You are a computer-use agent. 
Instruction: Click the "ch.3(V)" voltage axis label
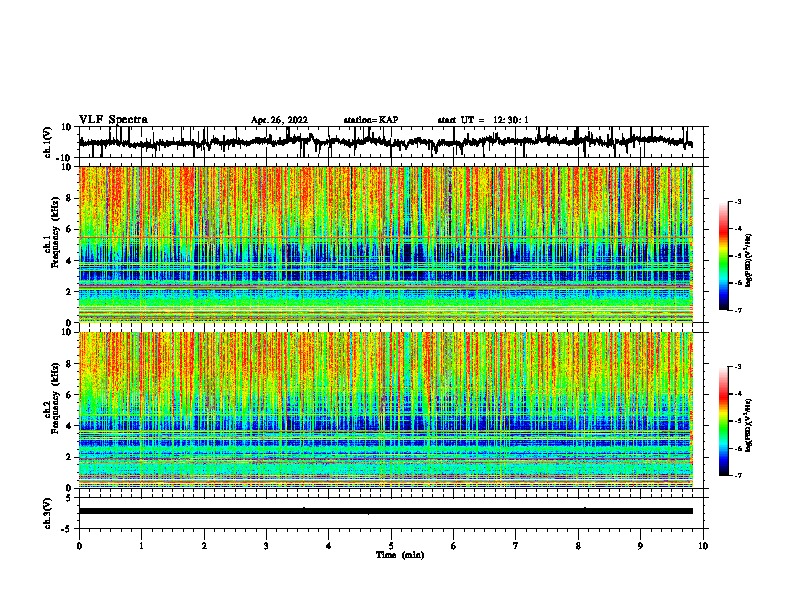48,513
